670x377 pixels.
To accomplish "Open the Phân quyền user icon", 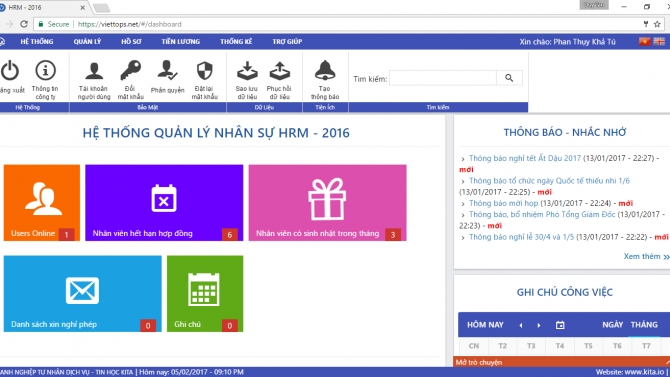I will [168, 71].
